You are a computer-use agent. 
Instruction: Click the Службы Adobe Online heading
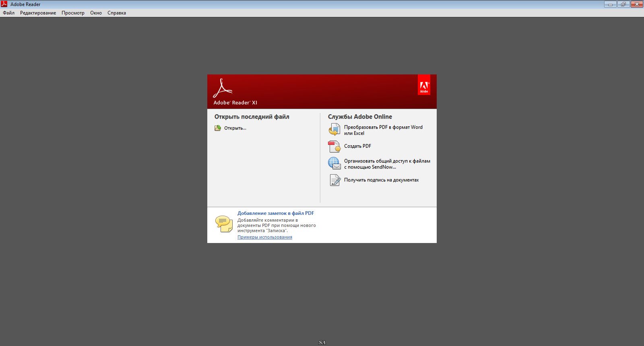360,117
